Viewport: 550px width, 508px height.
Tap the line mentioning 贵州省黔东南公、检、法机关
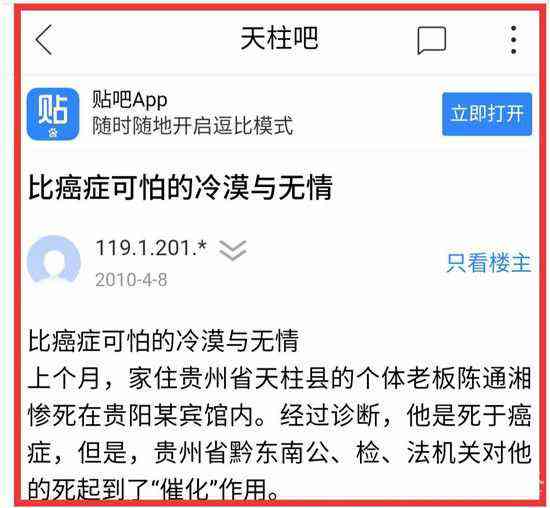[x=279, y=453]
